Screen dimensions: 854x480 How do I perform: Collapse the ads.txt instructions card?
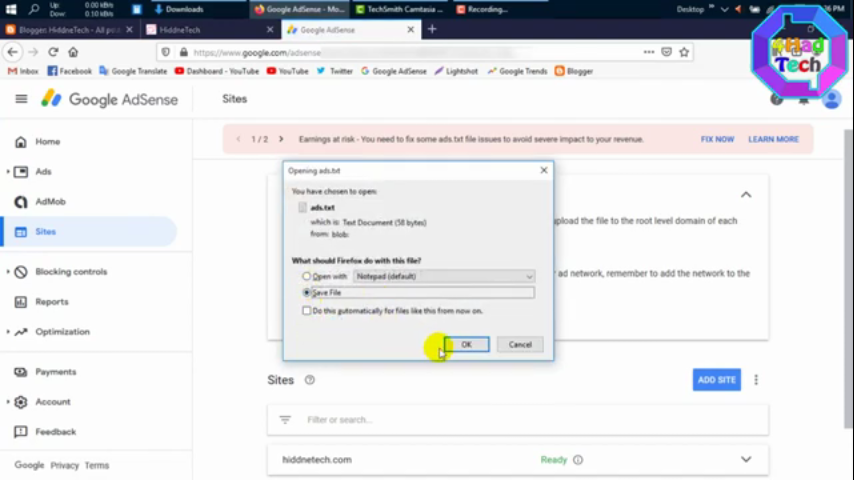pyautogui.click(x=746, y=195)
